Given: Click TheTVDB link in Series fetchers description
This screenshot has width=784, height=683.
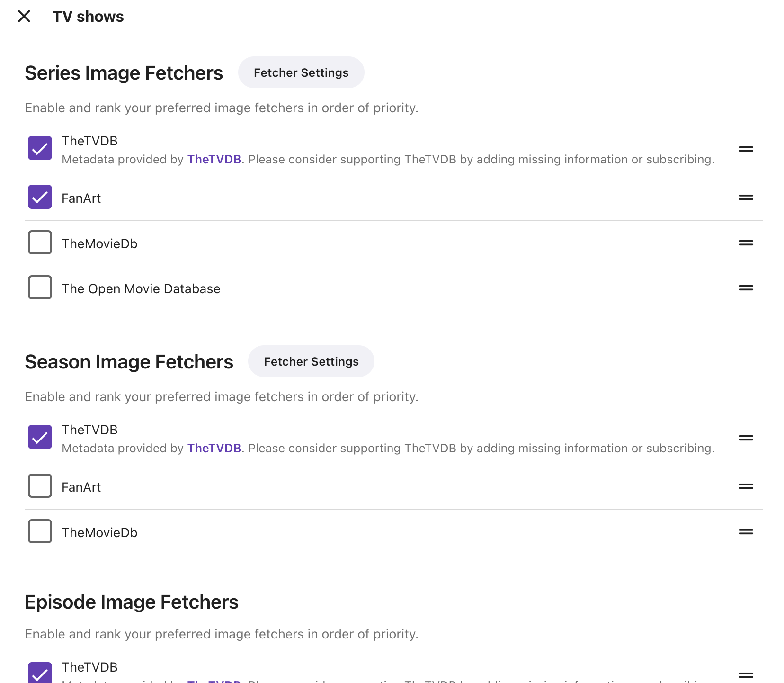Looking at the screenshot, I should click(214, 160).
